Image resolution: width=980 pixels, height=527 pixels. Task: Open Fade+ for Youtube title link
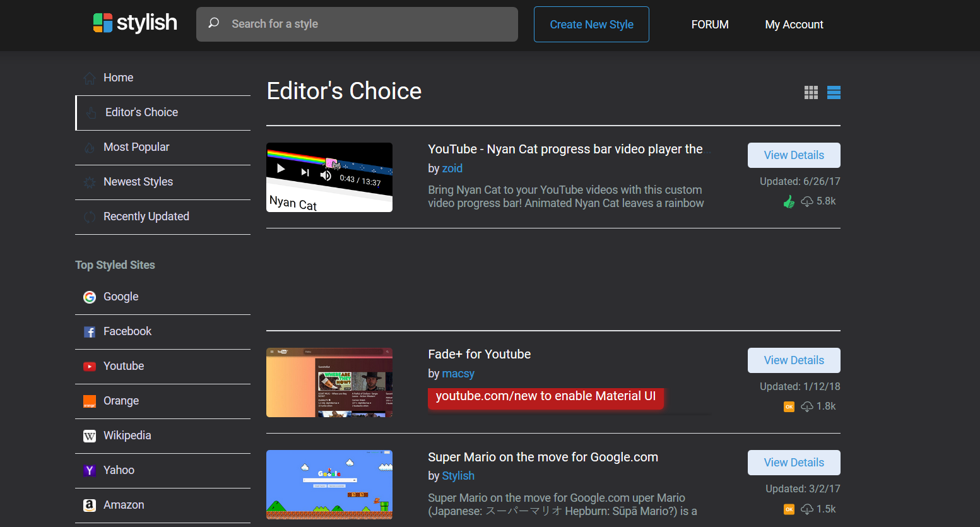click(x=480, y=354)
